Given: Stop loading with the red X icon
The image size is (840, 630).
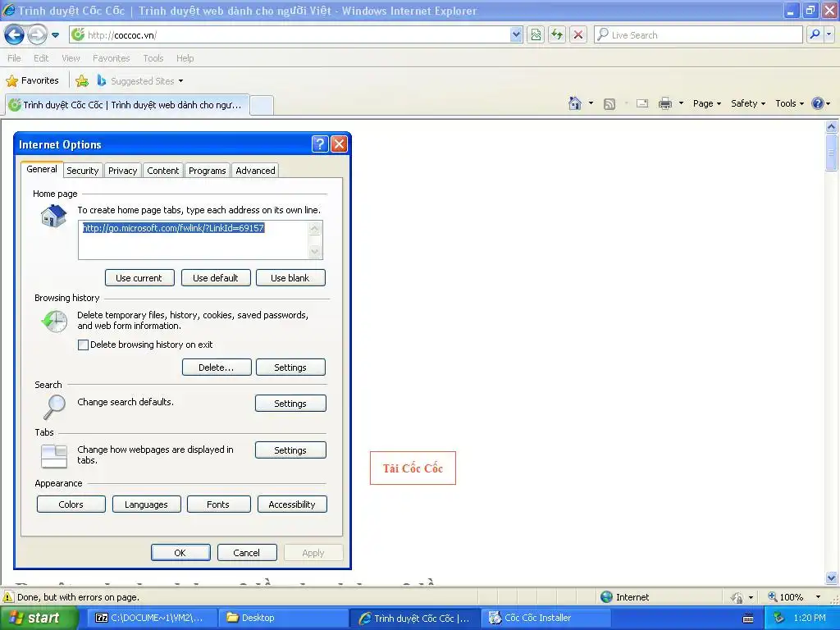Looking at the screenshot, I should click(578, 35).
